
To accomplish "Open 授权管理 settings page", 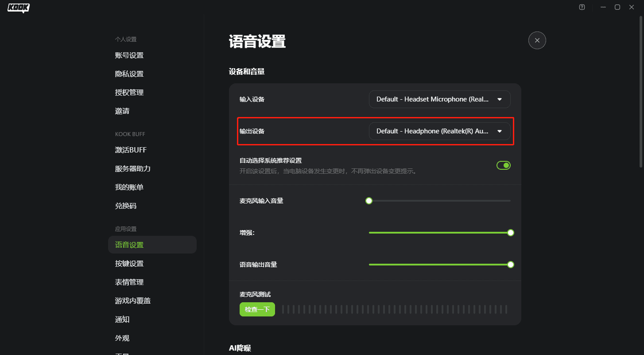I will pyautogui.click(x=129, y=92).
